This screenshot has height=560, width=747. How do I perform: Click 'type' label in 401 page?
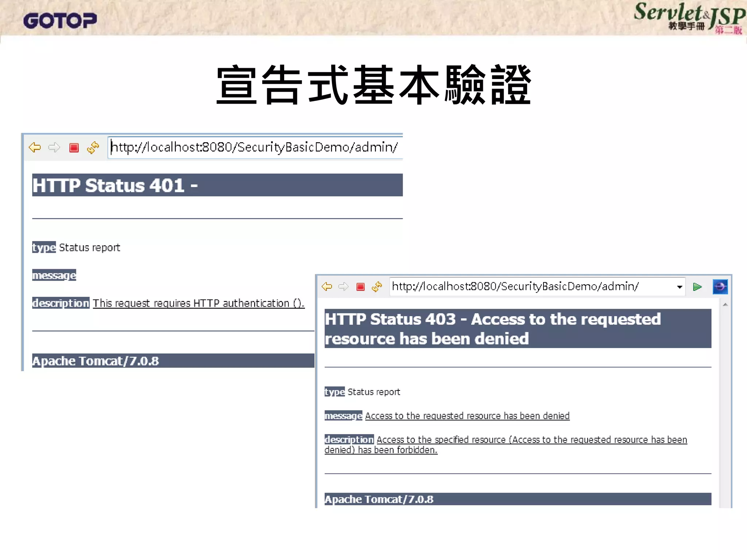tap(44, 247)
